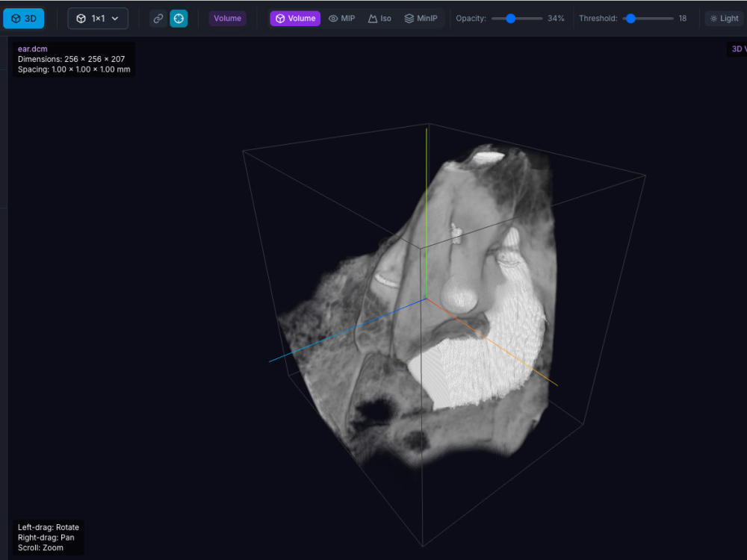
Task: Open the 1×1 layout dropdown
Action: tap(98, 19)
